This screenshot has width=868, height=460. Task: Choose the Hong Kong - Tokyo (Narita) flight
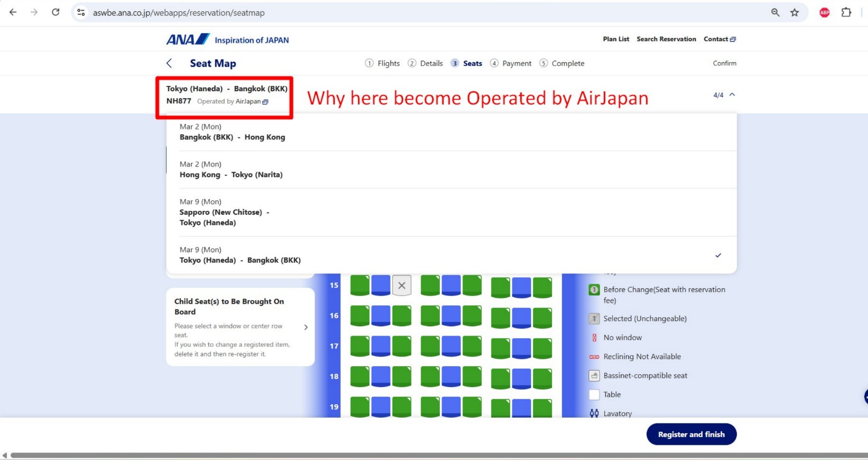pos(451,170)
